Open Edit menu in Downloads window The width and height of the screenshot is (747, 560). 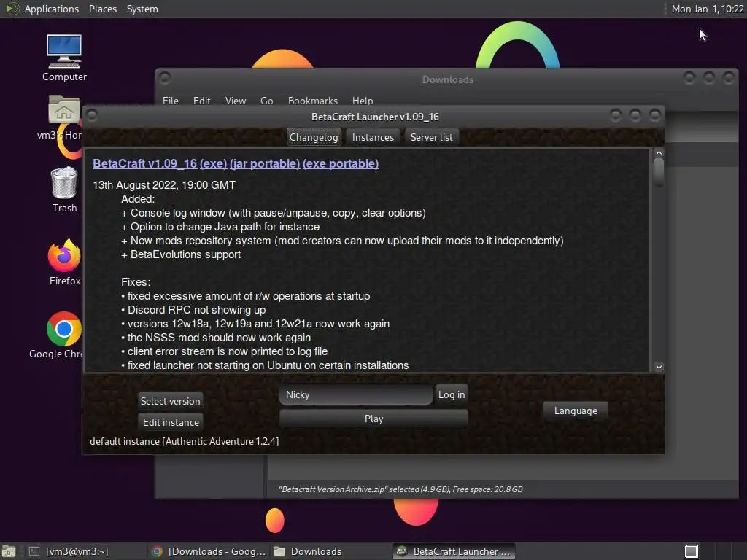pyautogui.click(x=201, y=101)
